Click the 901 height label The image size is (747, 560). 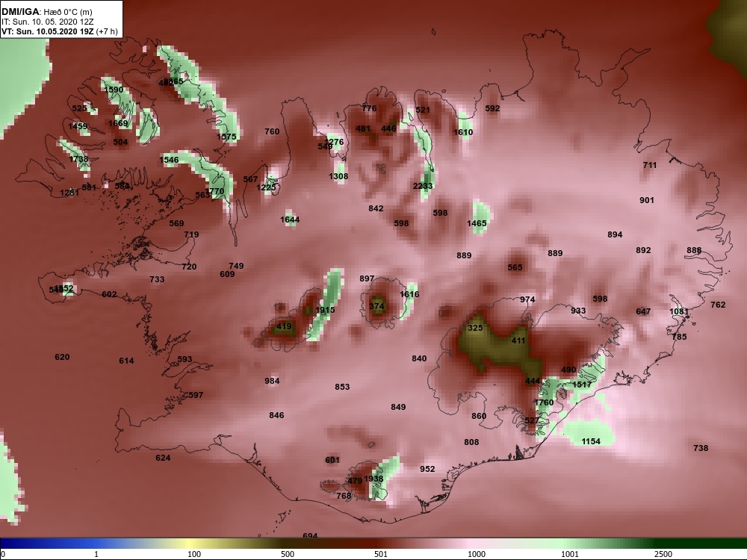647,200
